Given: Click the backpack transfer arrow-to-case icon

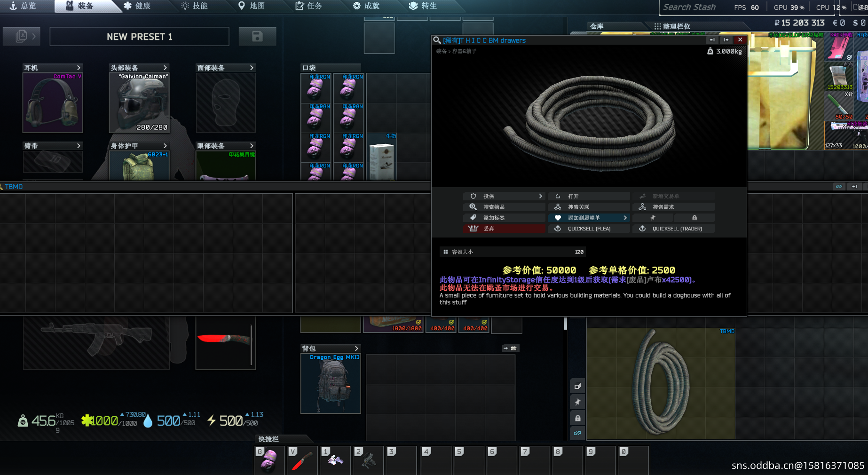Looking at the screenshot, I should point(510,348).
